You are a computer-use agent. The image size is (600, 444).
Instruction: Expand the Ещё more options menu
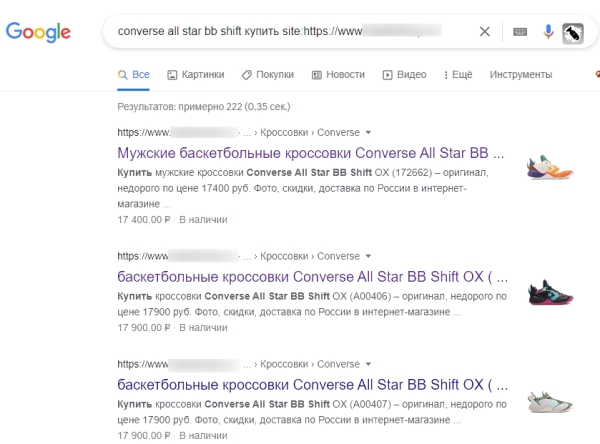[x=456, y=74]
